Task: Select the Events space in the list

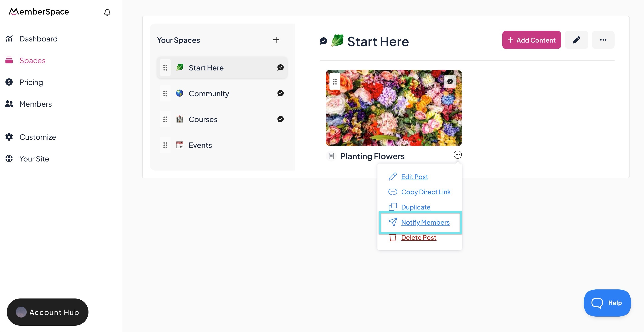Action: click(x=200, y=145)
